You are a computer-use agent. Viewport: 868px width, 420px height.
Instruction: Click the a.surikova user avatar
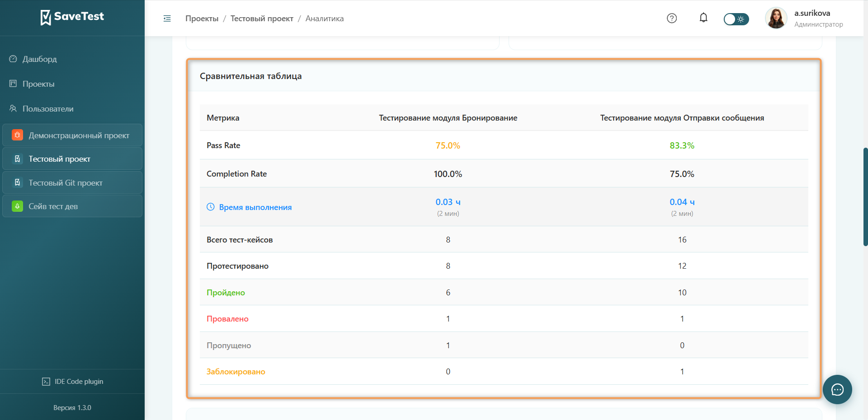(776, 18)
